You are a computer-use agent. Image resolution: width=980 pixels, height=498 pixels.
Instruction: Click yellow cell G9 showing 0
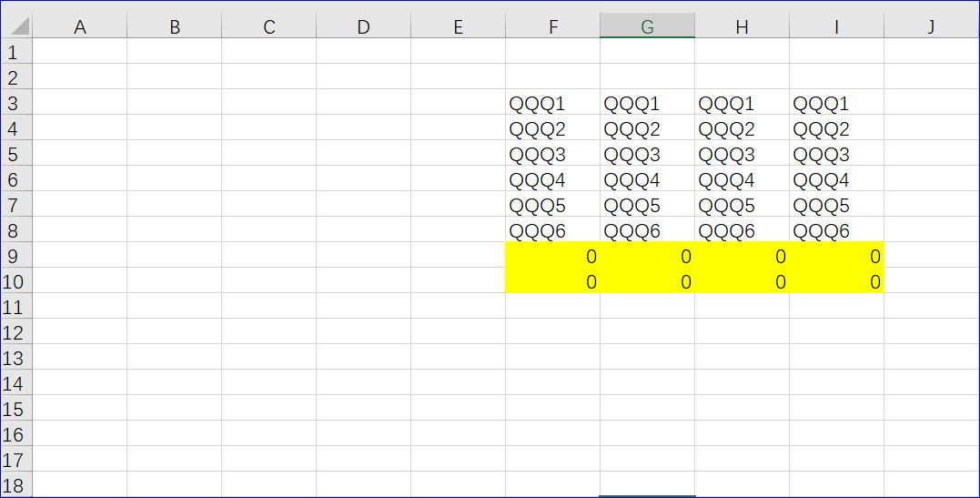(648, 255)
